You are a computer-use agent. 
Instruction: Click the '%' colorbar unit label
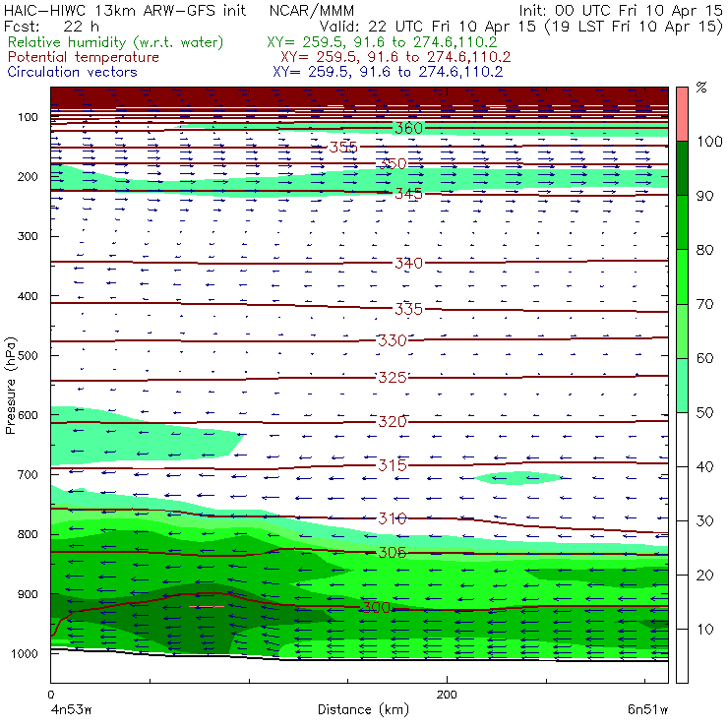[x=701, y=88]
